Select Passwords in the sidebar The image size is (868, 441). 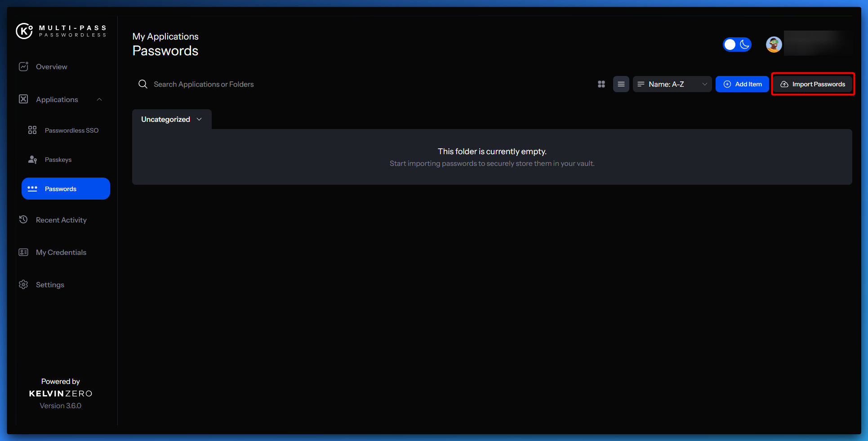66,189
